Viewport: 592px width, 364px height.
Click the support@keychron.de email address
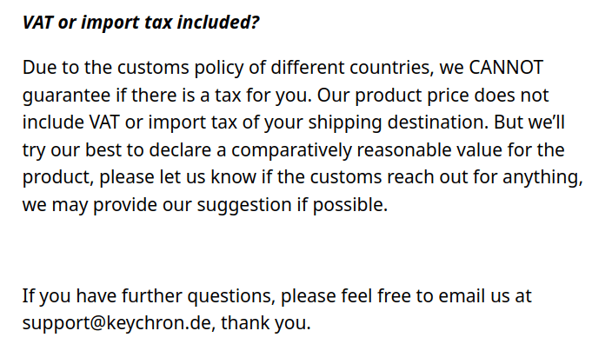point(116,323)
